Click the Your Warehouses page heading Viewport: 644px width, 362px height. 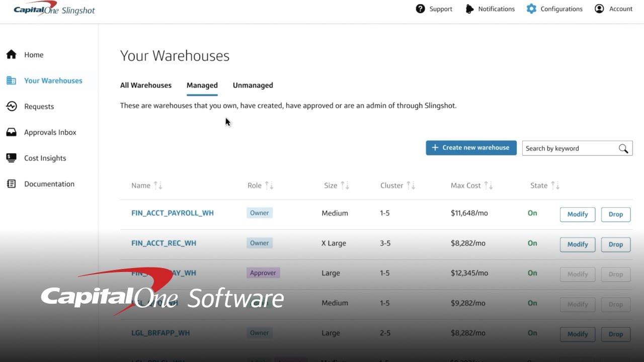pyautogui.click(x=175, y=56)
